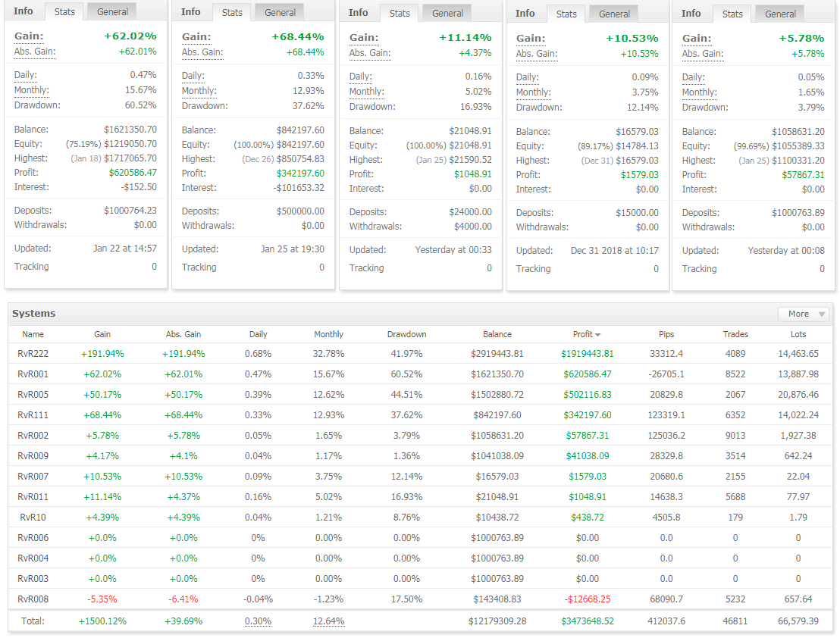The height and width of the screenshot is (638, 840).
Task: Click the Deposits value $15000.00 in fourth card
Action: click(637, 213)
